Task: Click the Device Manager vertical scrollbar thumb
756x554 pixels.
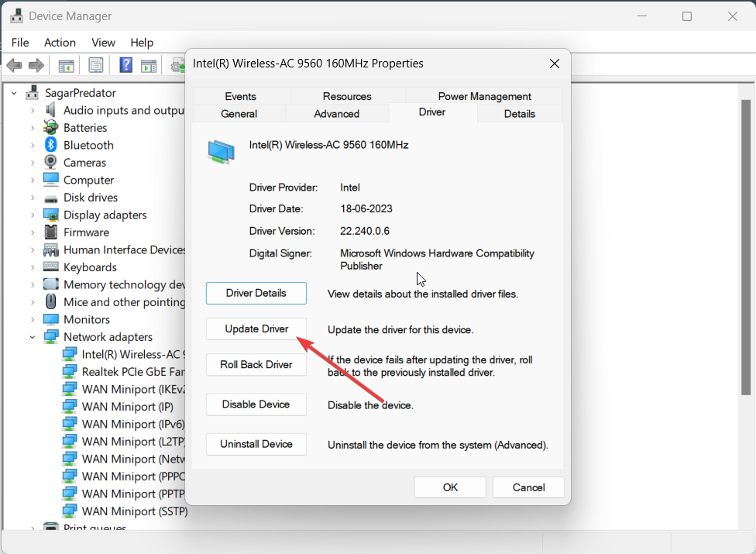Action: coord(745,247)
